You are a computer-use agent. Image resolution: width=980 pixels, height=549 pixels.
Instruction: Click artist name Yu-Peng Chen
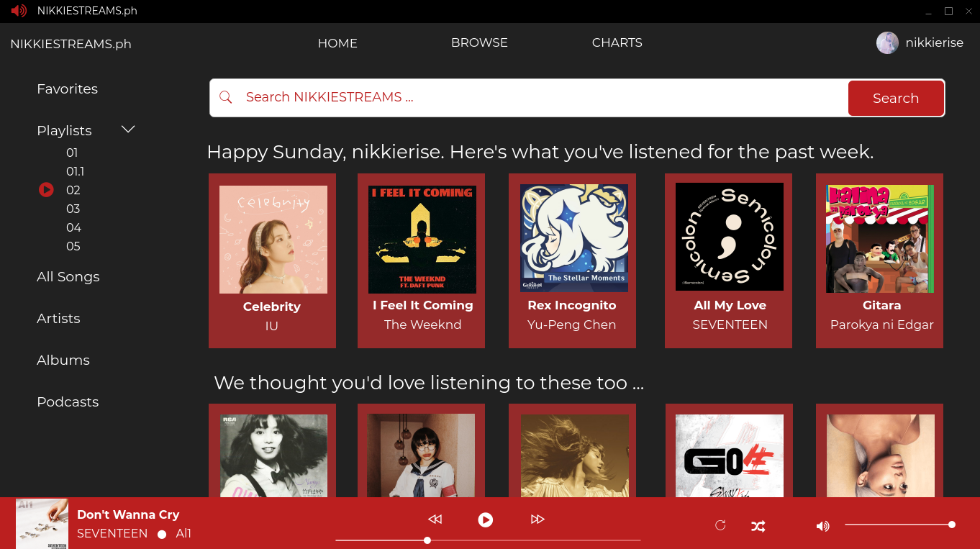[572, 325]
